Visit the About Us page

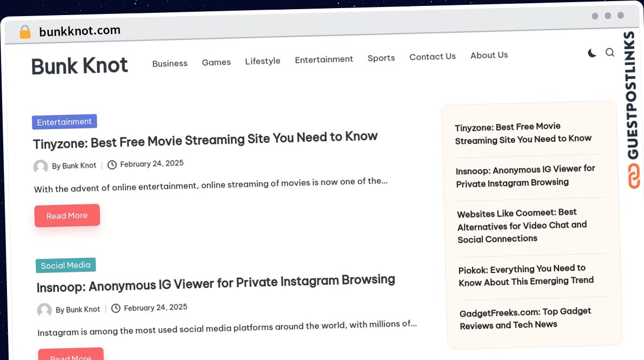click(489, 55)
